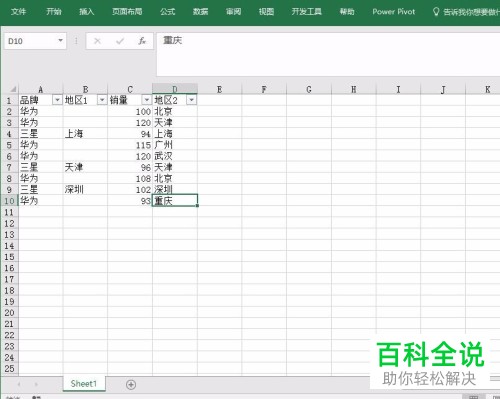Open the 开发工具 ribbon tab
The width and height of the screenshot is (500, 399).
click(x=307, y=12)
